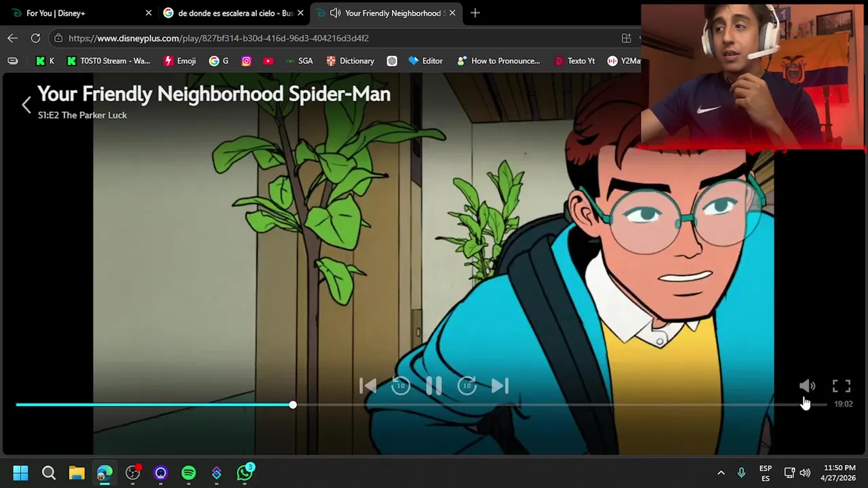Screen dimensions: 868x488
Task: Open the Emoji bookmark
Action: (180, 61)
